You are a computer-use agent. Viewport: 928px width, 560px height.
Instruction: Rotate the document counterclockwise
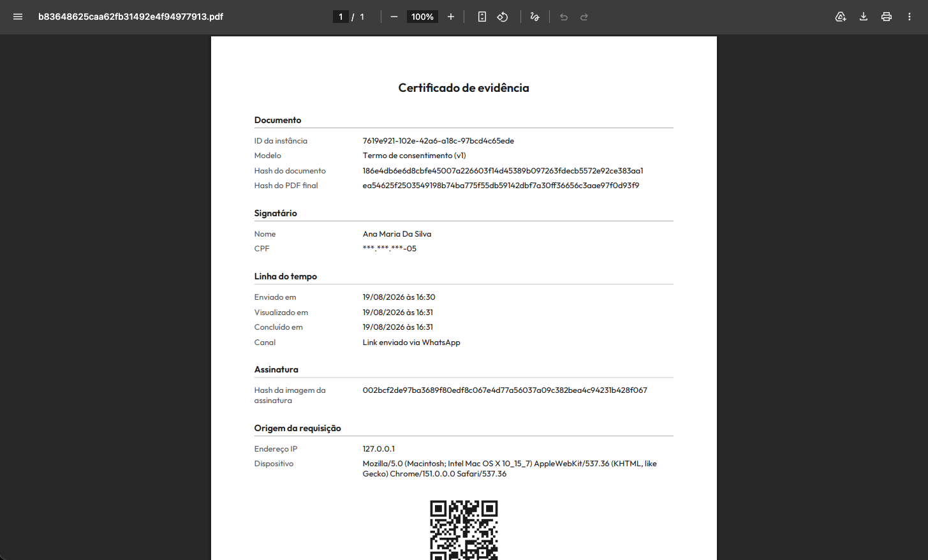click(x=503, y=17)
